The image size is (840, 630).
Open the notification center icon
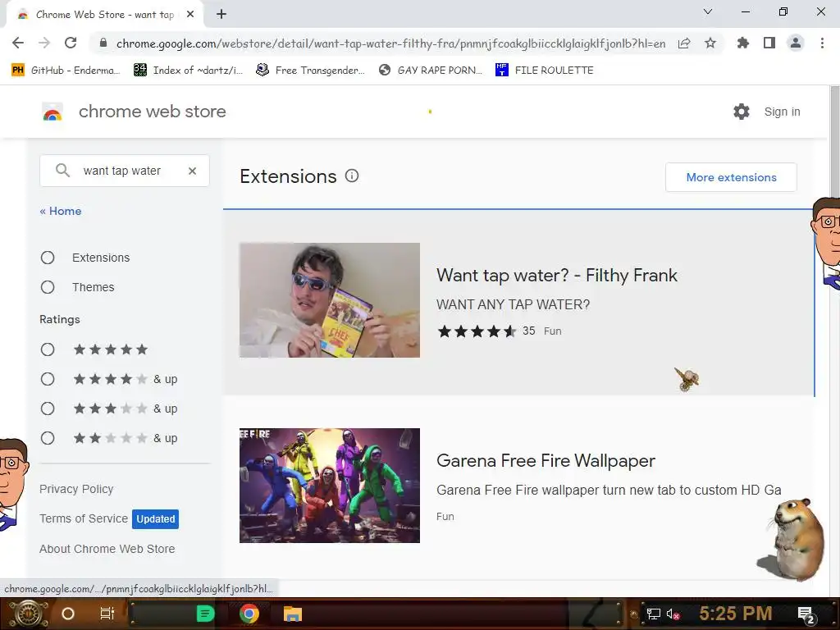(806, 614)
